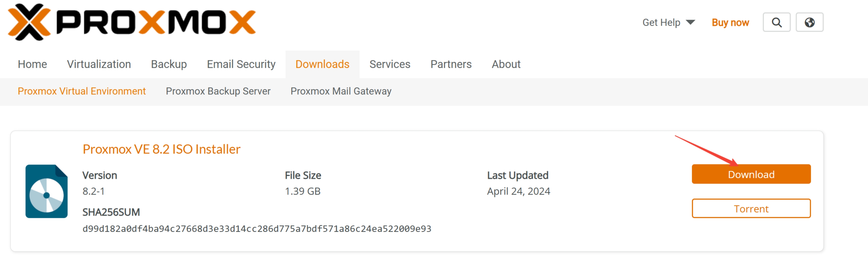This screenshot has width=868, height=257.
Task: Switch to Proxmox Mail Gateway tab
Action: coord(341,91)
